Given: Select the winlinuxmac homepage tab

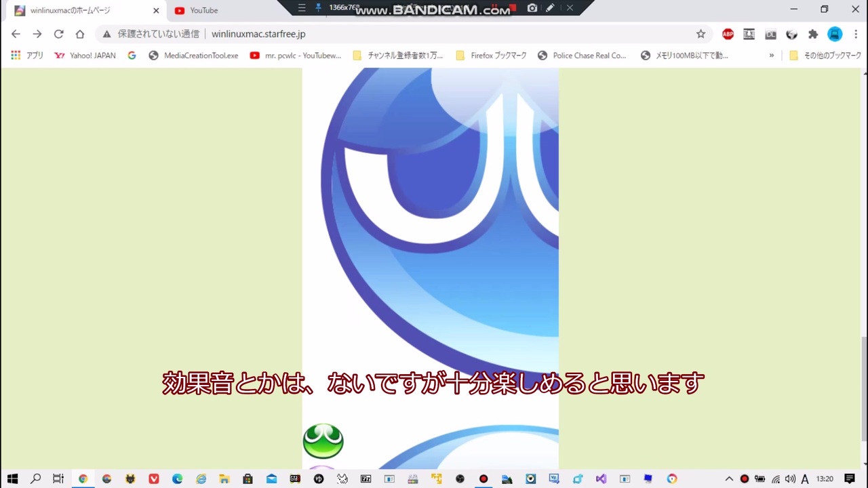Looking at the screenshot, I should click(x=70, y=10).
